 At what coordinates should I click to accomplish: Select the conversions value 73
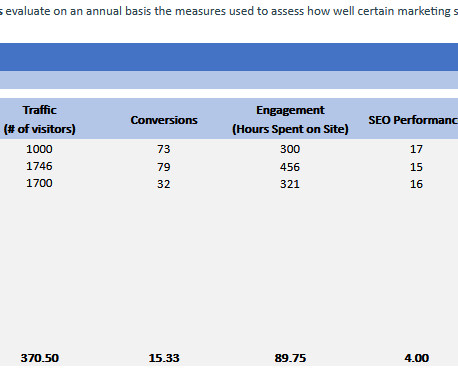click(164, 149)
